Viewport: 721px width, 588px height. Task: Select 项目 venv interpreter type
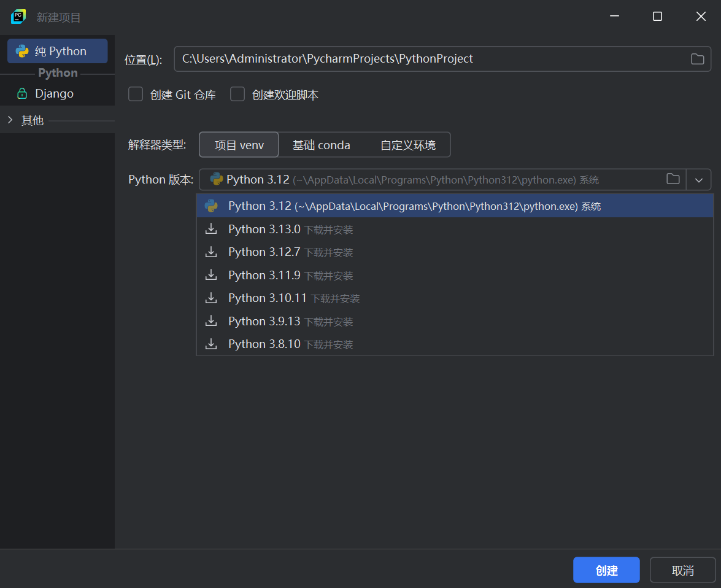tap(239, 145)
